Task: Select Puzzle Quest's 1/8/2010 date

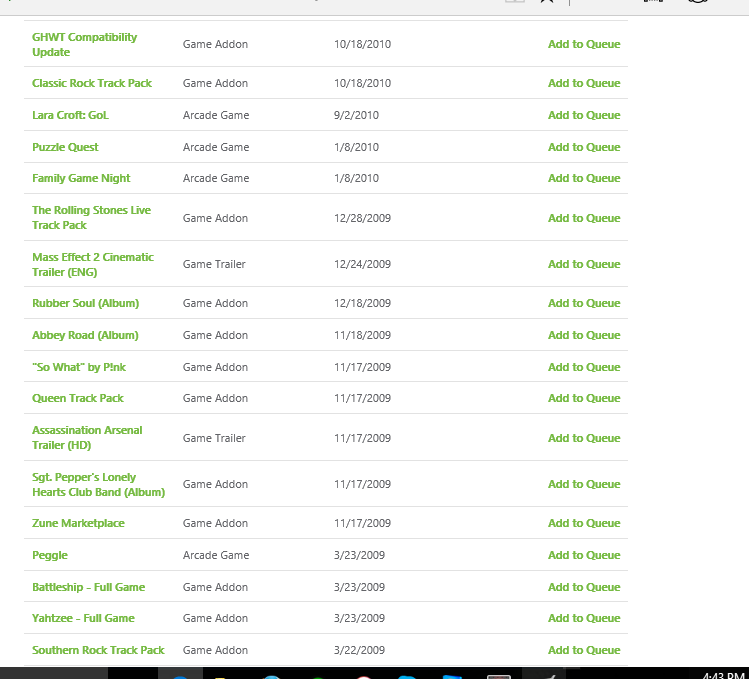Action: [356, 147]
